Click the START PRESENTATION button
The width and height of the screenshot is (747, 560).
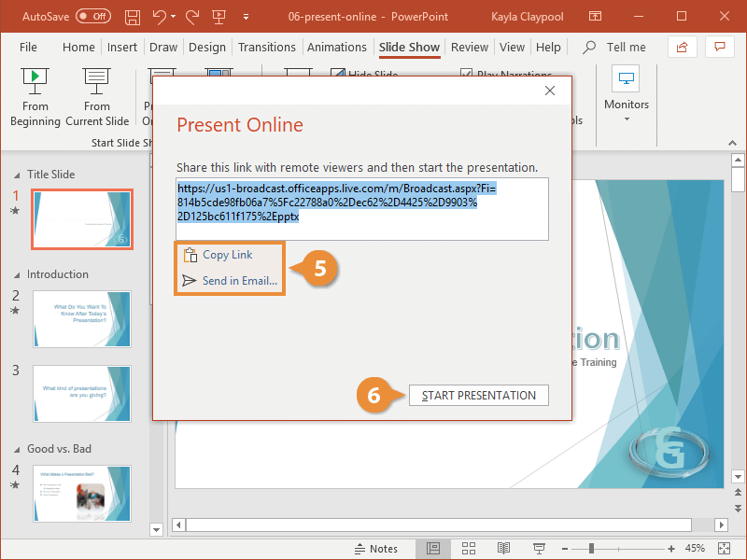click(478, 395)
